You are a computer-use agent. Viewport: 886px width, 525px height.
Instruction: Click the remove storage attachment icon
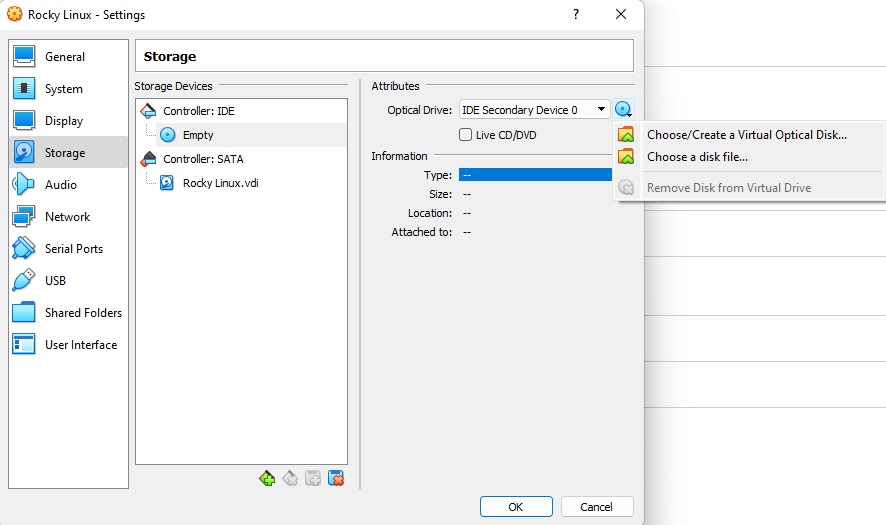tap(336, 478)
